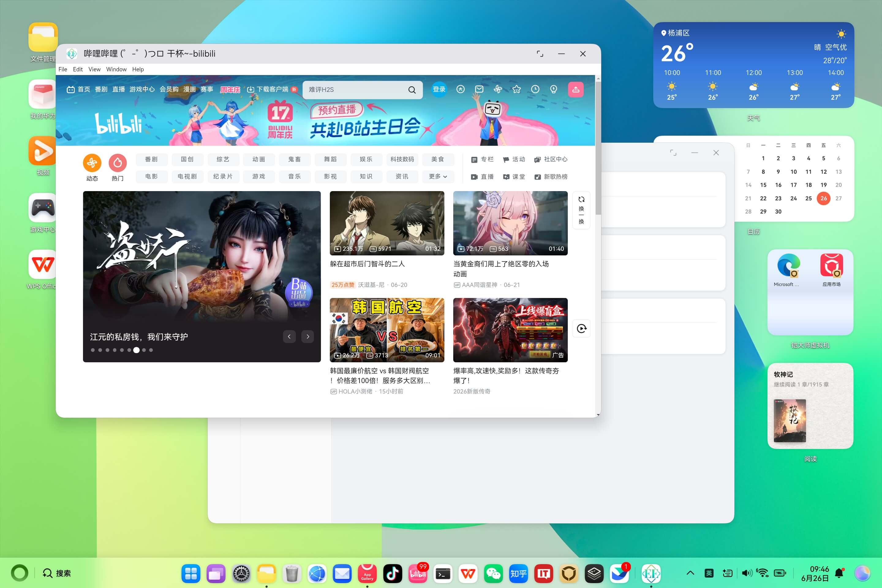Screen dimensions: 882x588
Task: Open the App Gallery dock icon
Action: click(x=367, y=573)
